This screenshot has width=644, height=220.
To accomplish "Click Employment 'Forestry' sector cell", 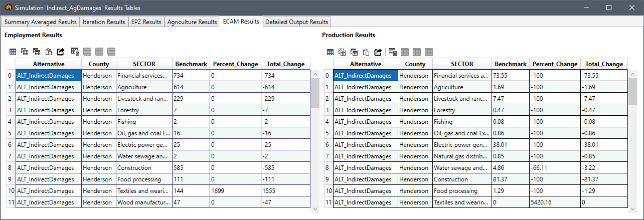I will click(x=144, y=110).
